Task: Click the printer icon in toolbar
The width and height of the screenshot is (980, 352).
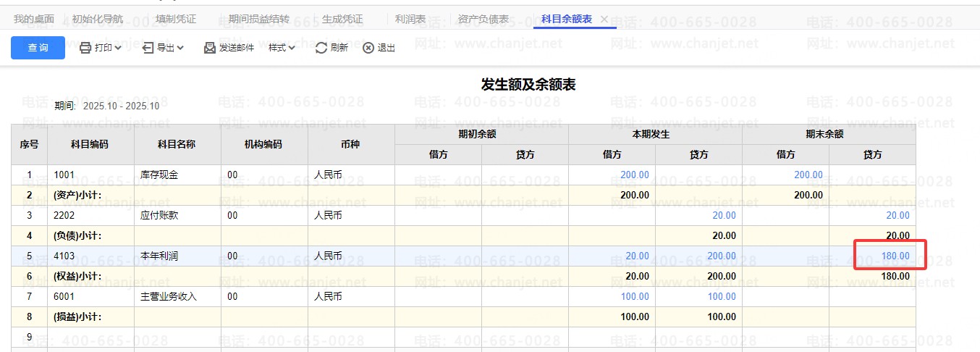Action: click(x=85, y=48)
